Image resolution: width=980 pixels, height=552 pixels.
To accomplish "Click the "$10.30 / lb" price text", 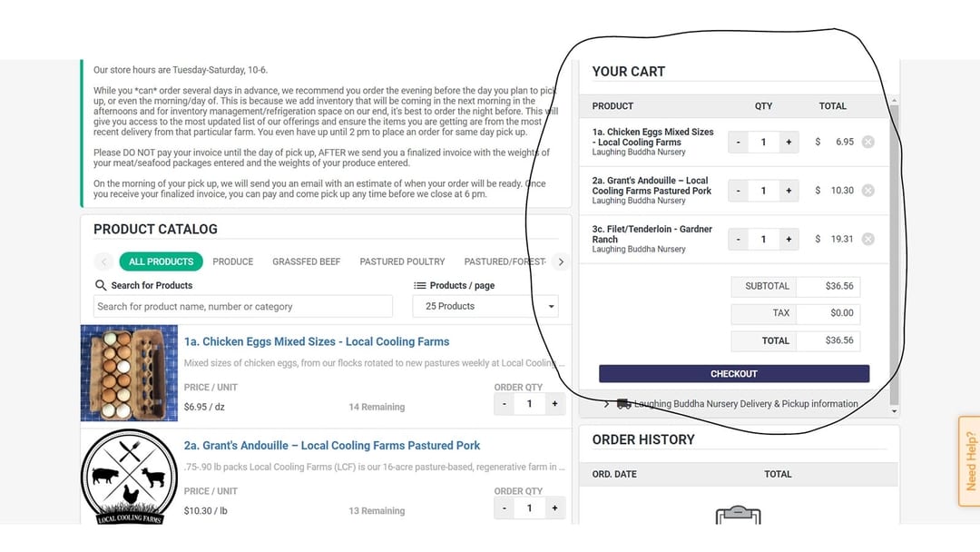I will tap(206, 511).
